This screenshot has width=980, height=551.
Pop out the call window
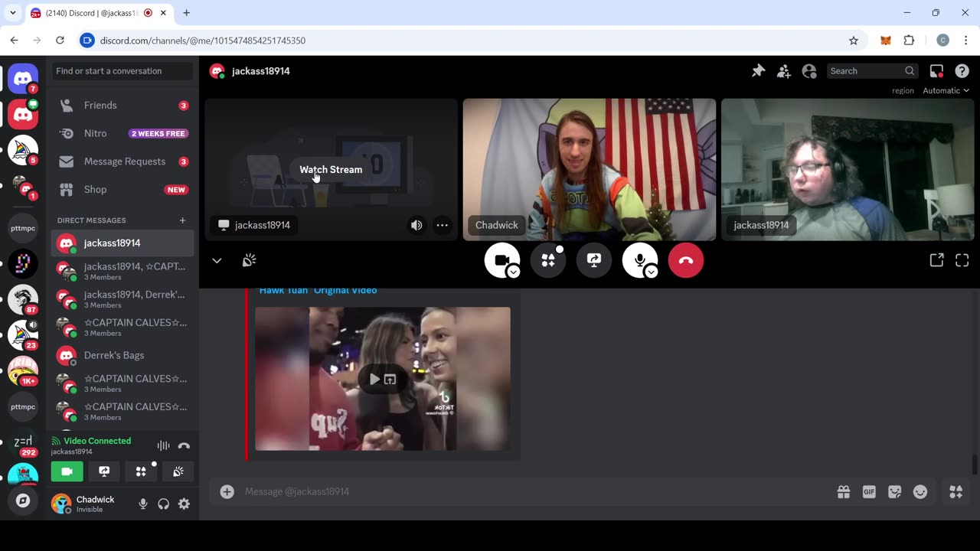click(936, 260)
